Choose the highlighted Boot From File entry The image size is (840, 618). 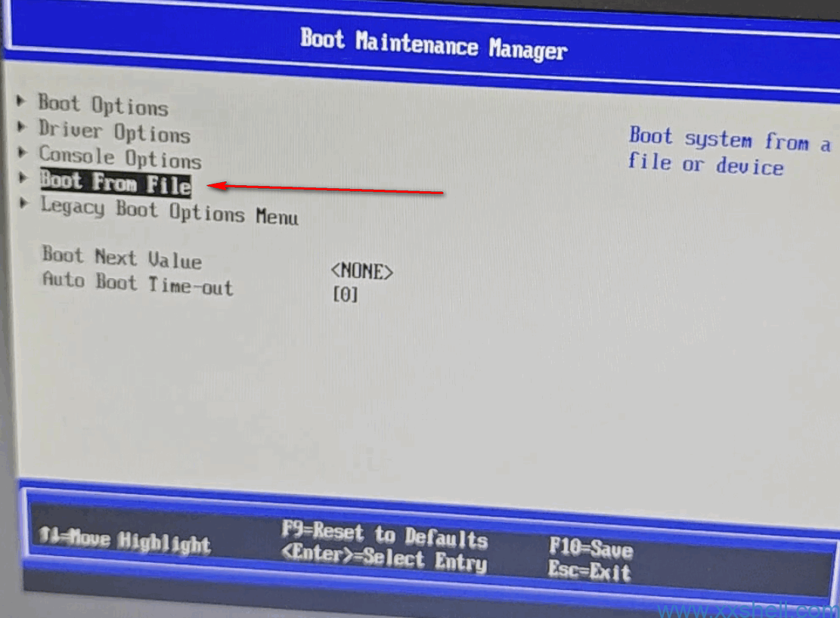(116, 183)
